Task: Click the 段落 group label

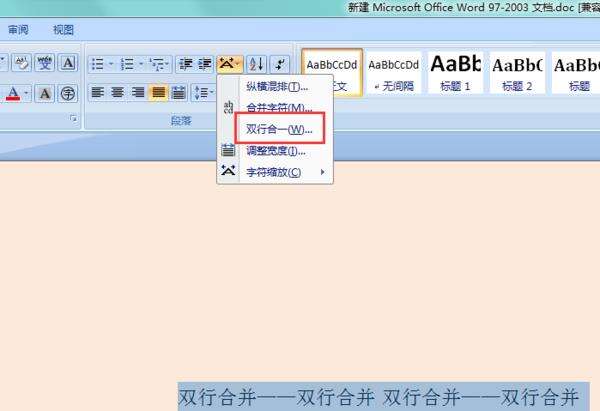Action: 181,121
